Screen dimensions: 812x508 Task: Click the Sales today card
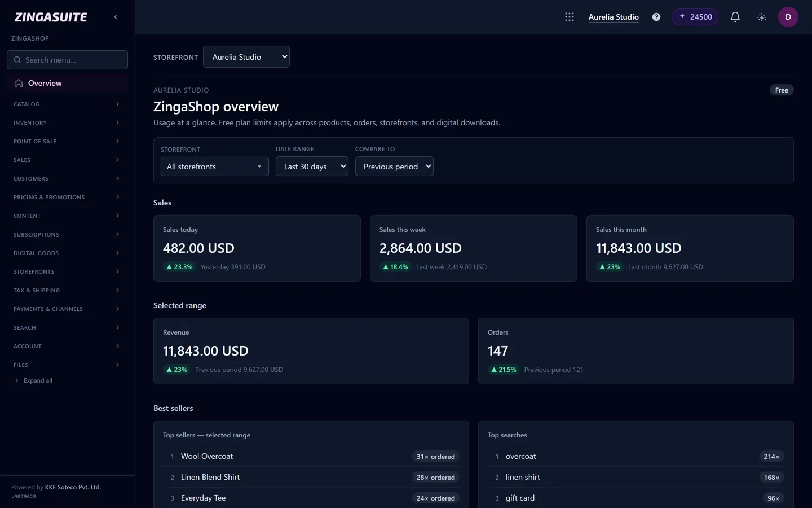coord(257,248)
